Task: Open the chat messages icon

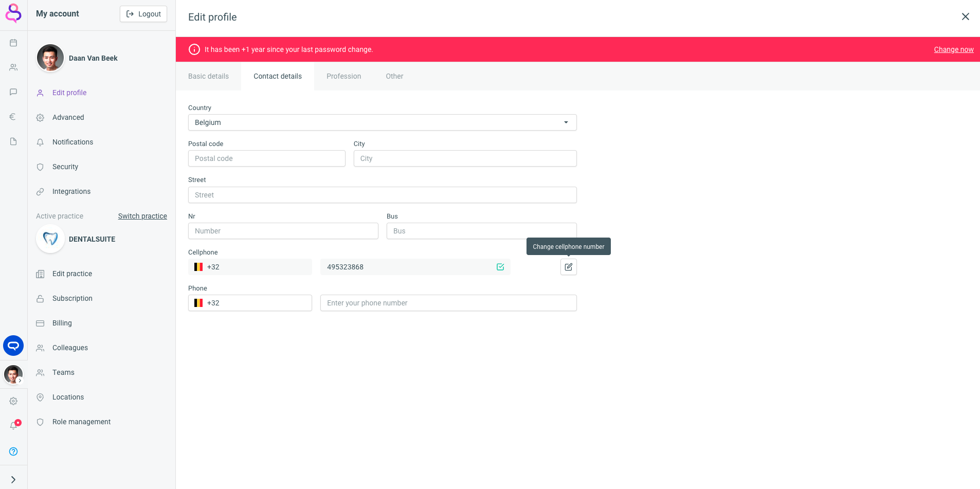Action: [13, 92]
